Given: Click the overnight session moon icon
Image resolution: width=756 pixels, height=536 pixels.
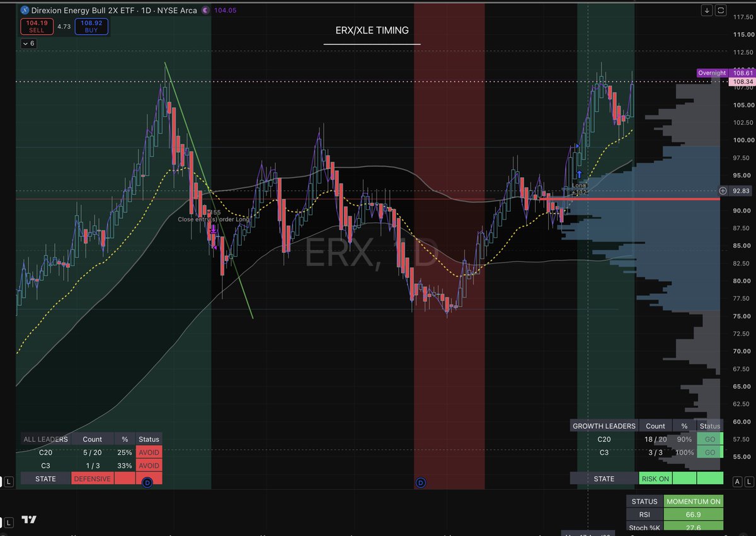Looking at the screenshot, I should tap(205, 11).
